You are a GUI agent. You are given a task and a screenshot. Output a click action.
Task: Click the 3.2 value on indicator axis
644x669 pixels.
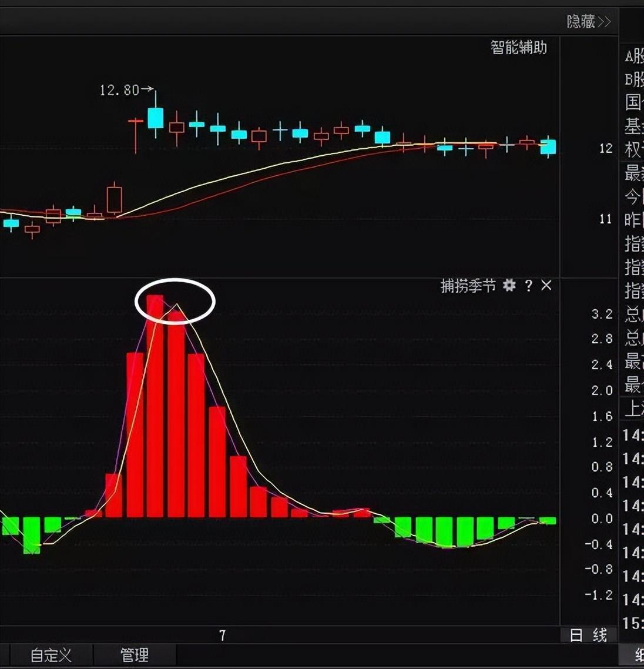click(x=602, y=314)
